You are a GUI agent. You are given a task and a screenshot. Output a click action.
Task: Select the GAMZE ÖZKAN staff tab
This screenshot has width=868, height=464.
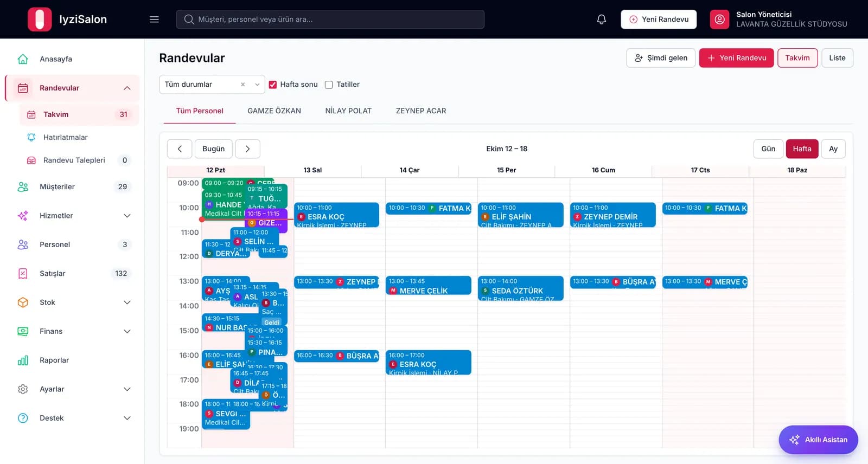[274, 111]
